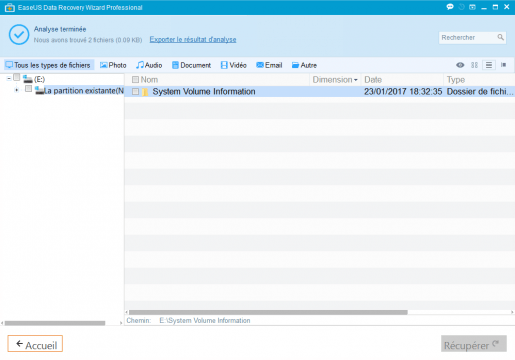Sort by the Date column header

pyautogui.click(x=373, y=80)
